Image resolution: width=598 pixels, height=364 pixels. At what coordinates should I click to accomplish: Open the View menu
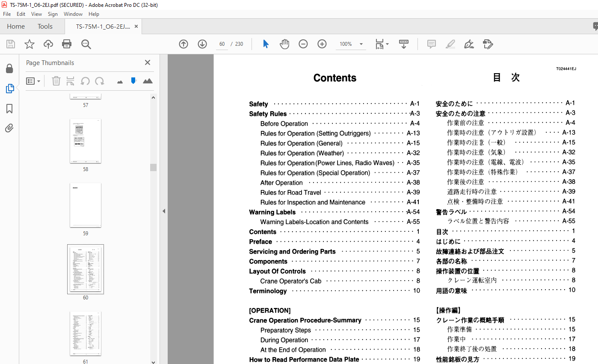(36, 14)
